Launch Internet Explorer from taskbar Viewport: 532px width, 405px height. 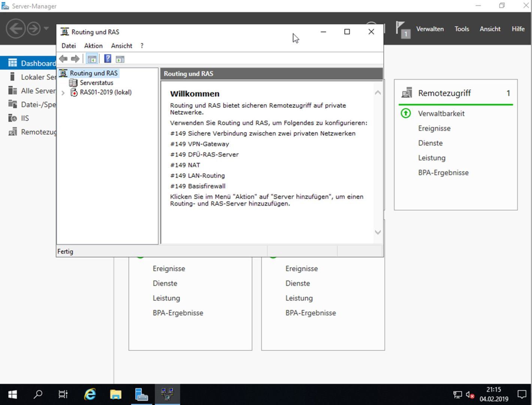point(90,394)
